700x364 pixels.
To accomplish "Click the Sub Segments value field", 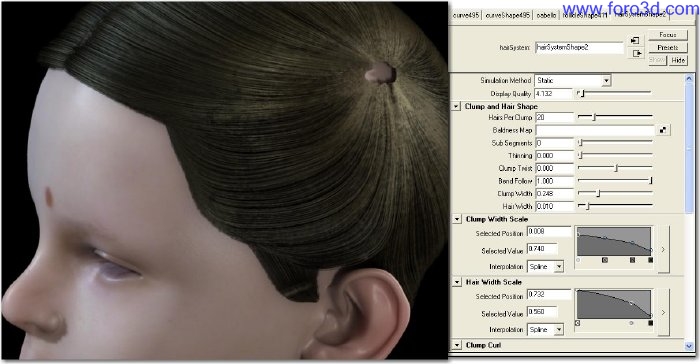I will (554, 143).
